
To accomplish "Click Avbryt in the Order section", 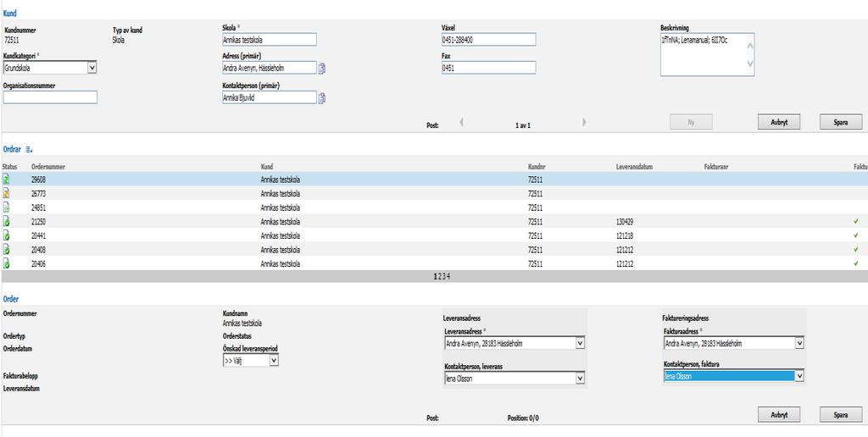I will click(x=779, y=414).
